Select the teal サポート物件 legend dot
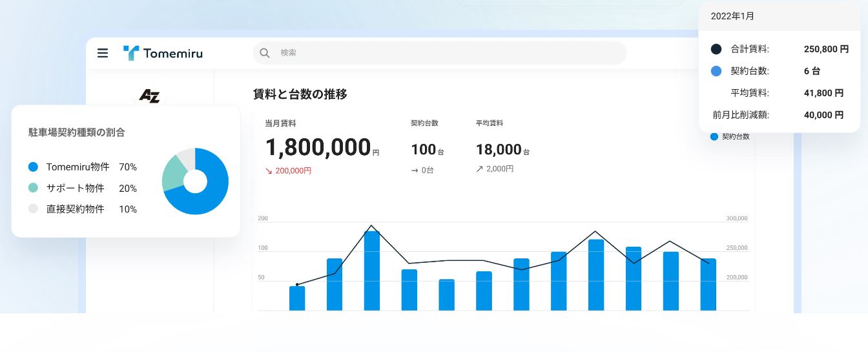868x352 pixels. [34, 188]
